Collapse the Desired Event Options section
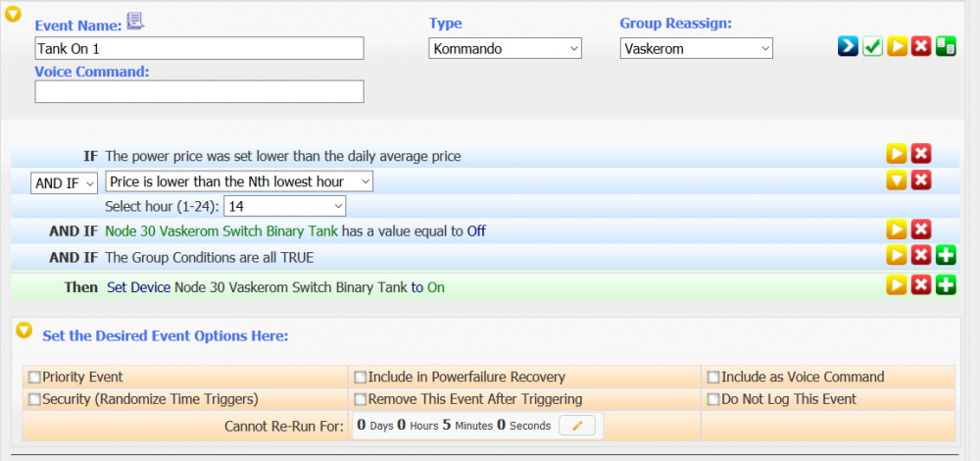This screenshot has width=980, height=461. coord(25,333)
